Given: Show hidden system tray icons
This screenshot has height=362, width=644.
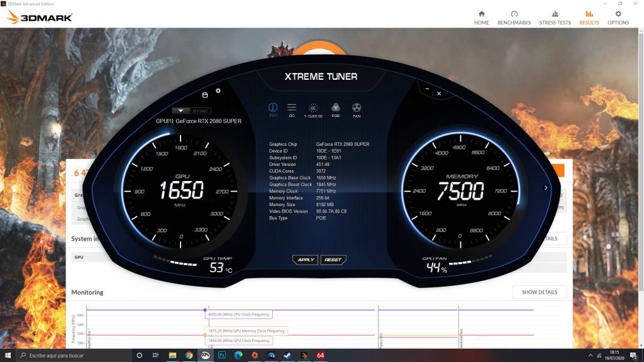Looking at the screenshot, I should click(591, 356).
